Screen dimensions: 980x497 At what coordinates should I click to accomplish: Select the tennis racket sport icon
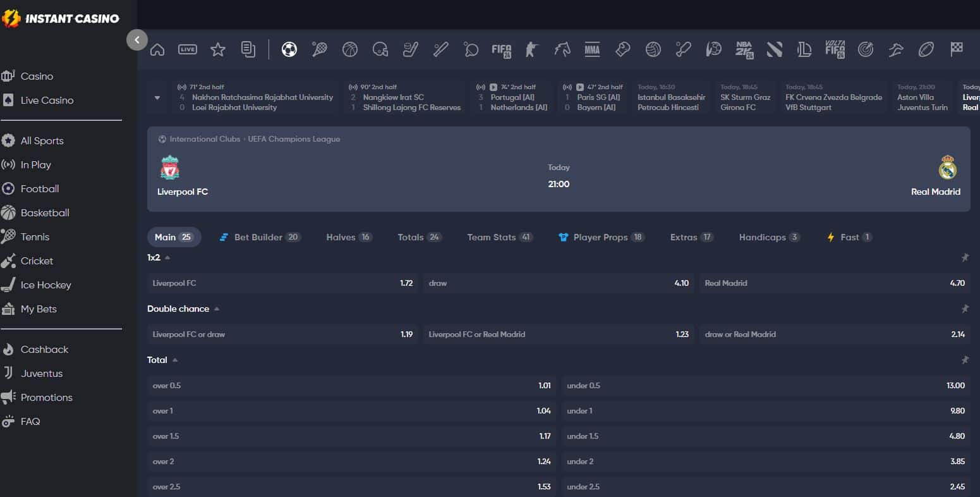320,49
